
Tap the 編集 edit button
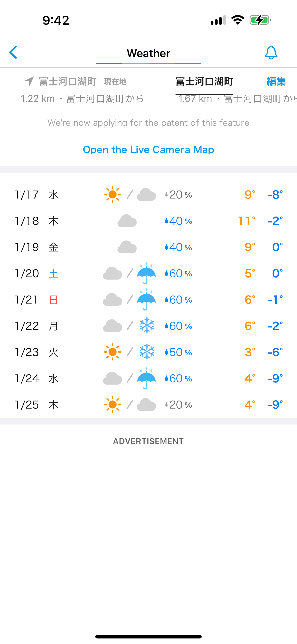tap(276, 82)
